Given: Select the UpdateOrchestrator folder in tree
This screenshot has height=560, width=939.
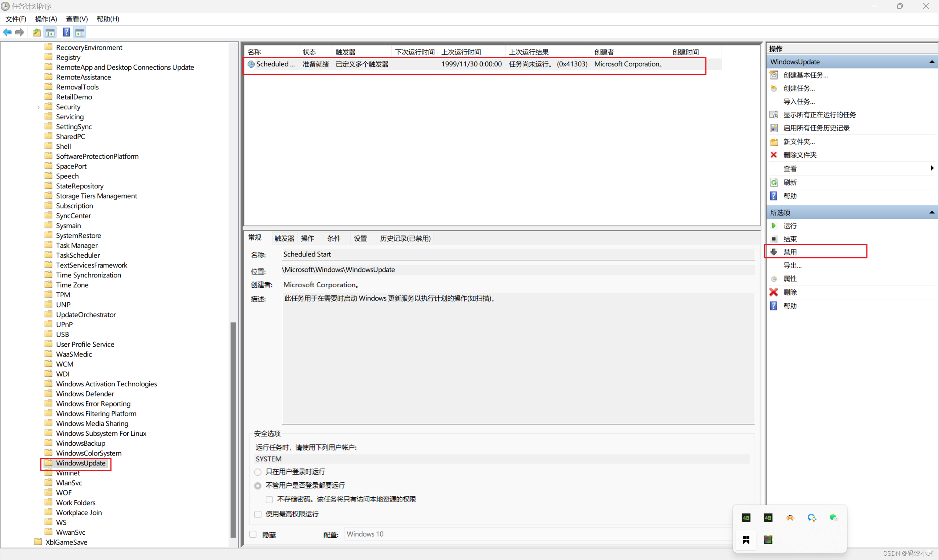Looking at the screenshot, I should (x=86, y=314).
